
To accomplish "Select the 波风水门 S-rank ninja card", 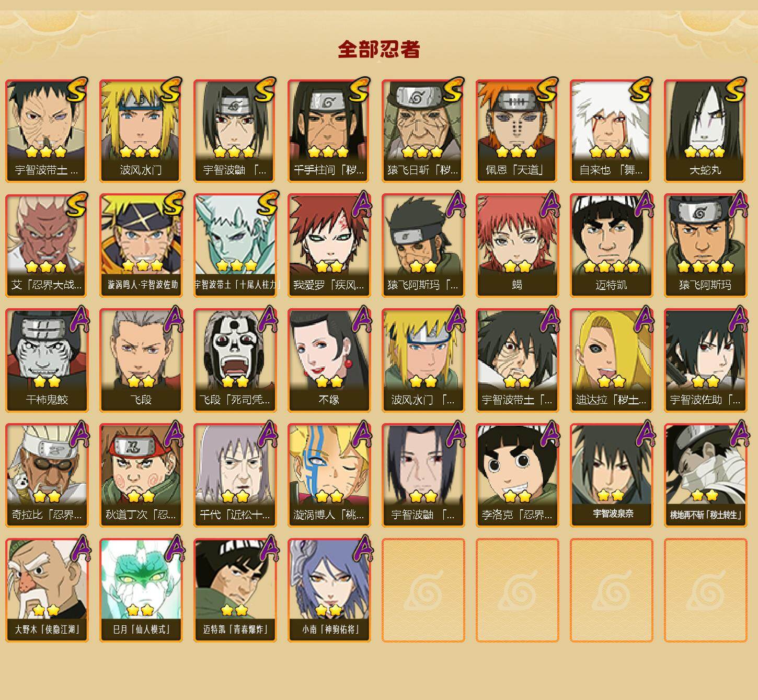I will pos(141,131).
